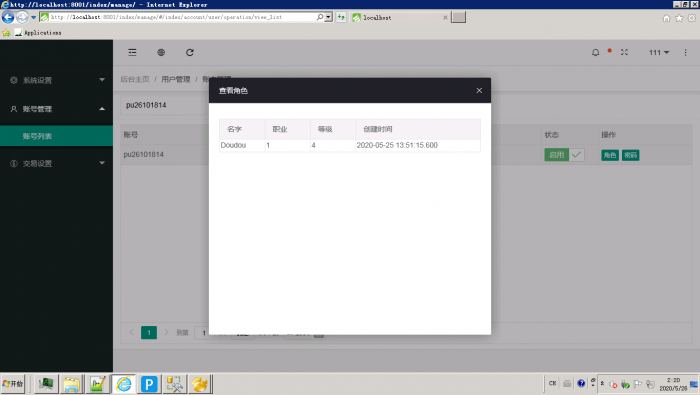Click the 2020-05-25 13:51:15.600 cell
700x395 pixels.
pyautogui.click(x=418, y=146)
